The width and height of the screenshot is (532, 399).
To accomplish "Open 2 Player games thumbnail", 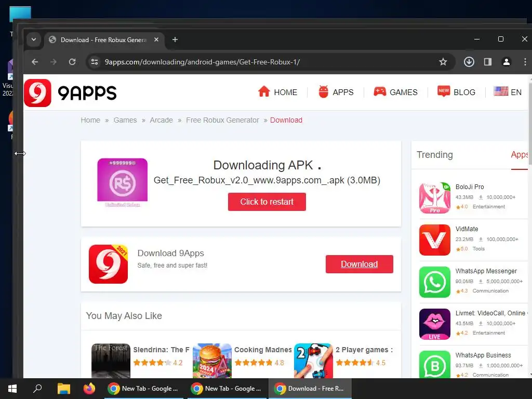I will tap(313, 361).
